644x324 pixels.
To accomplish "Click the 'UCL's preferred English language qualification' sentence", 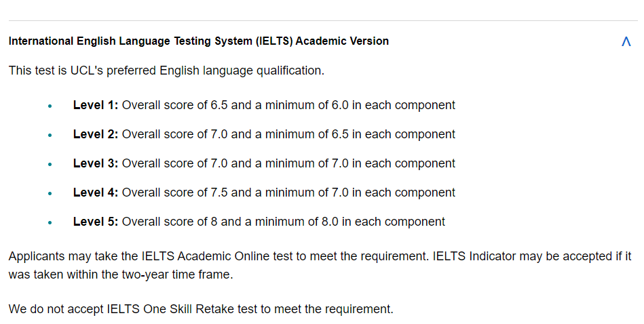I will pos(166,70).
